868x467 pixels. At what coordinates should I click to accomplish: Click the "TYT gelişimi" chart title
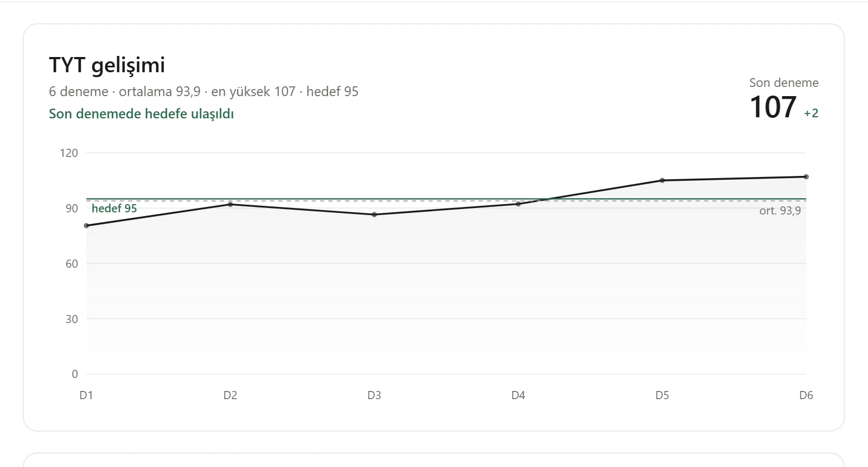pos(107,65)
